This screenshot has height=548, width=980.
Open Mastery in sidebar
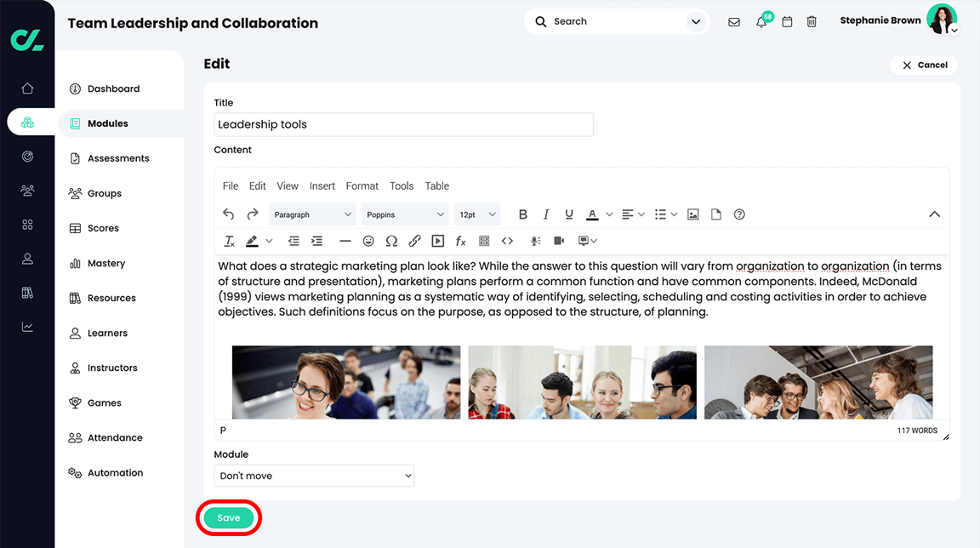click(x=106, y=264)
